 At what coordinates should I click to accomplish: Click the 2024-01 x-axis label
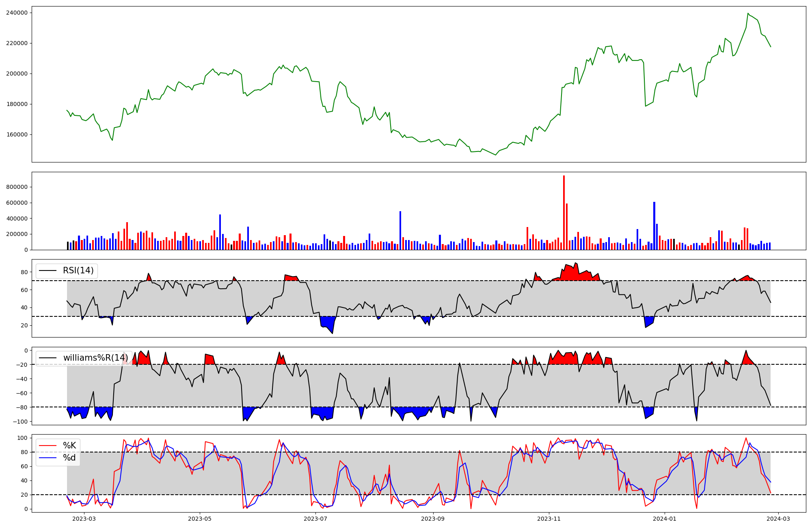click(665, 519)
